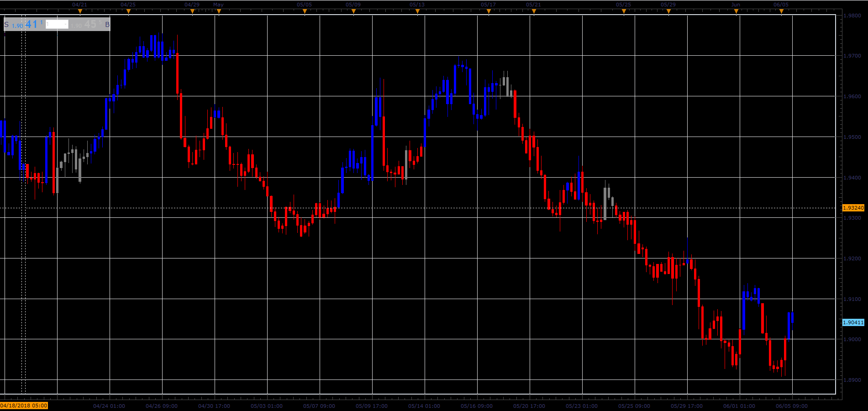Viewport: 868px width, 411px height.
Task: Click the B buy button
Action: click(107, 25)
